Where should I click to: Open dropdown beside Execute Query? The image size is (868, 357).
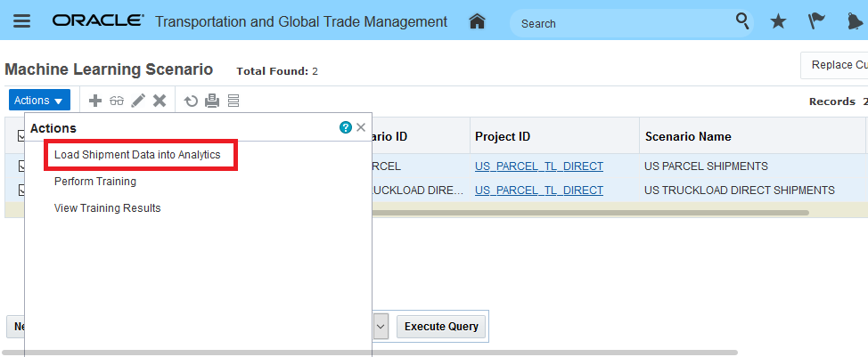point(381,326)
